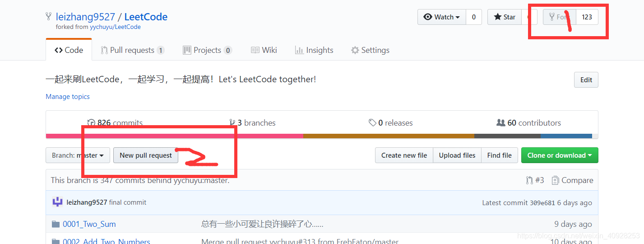The height and width of the screenshot is (244, 644).
Task: Open pull request #3 link
Action: pos(535,180)
